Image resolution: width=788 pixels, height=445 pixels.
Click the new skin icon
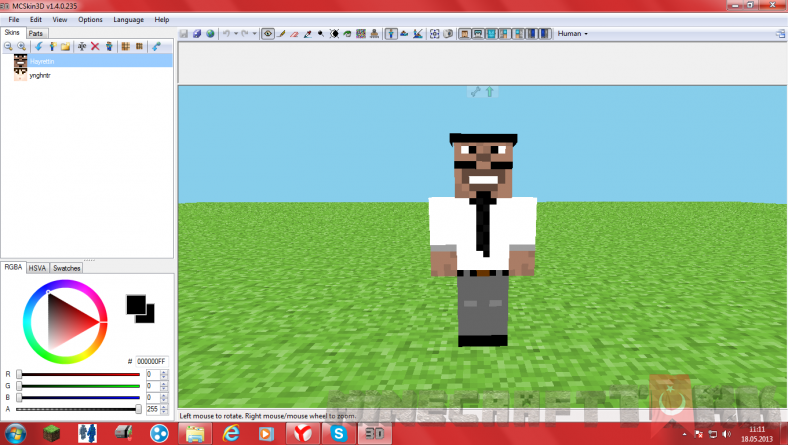tap(52, 46)
